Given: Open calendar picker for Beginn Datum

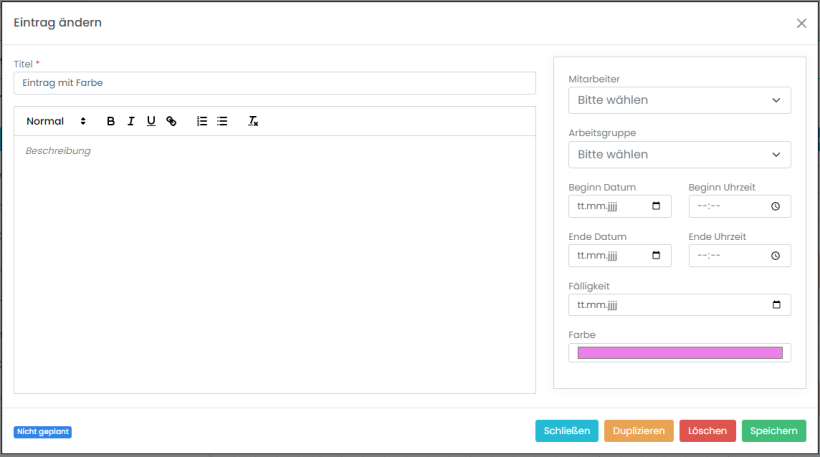Looking at the screenshot, I should click(656, 206).
